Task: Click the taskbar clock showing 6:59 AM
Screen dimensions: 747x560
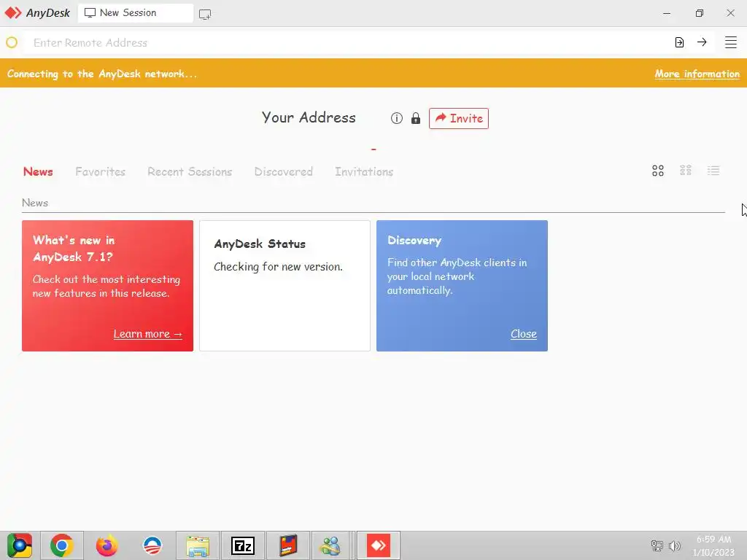Action: tap(713, 545)
